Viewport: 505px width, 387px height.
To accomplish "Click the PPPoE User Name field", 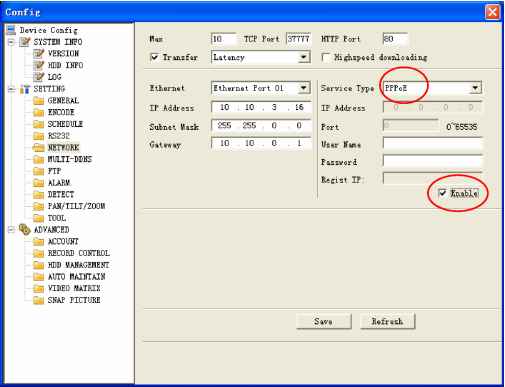I will coord(432,144).
